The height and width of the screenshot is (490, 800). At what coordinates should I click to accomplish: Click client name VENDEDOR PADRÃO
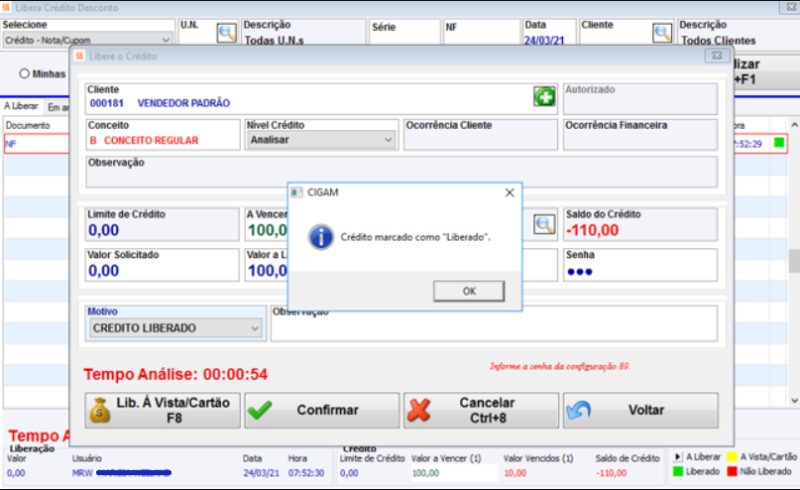click(x=184, y=103)
